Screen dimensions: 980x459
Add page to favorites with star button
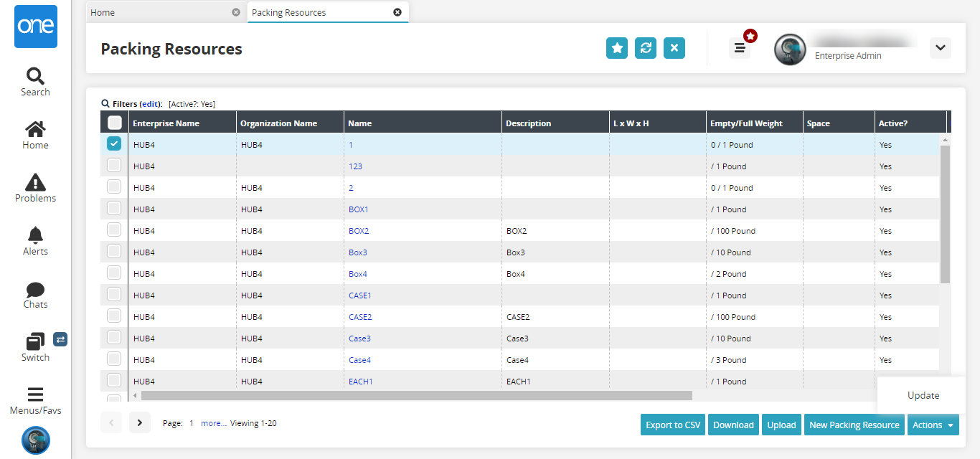coord(617,48)
